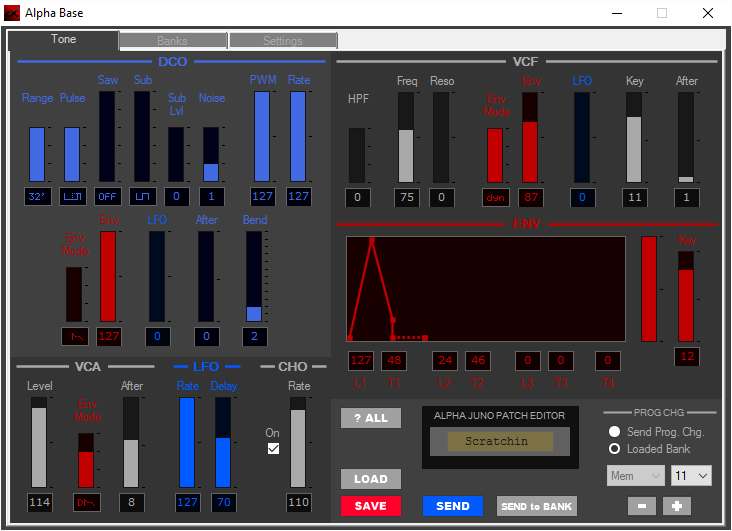Open the program number 11 dropdown

click(691, 476)
